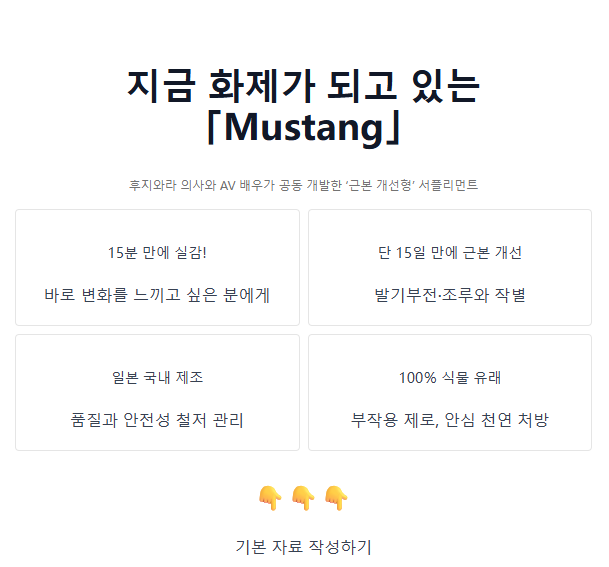The height and width of the screenshot is (567, 609).
Task: Click the middle pointing-down hand emoji
Action: coord(303,497)
